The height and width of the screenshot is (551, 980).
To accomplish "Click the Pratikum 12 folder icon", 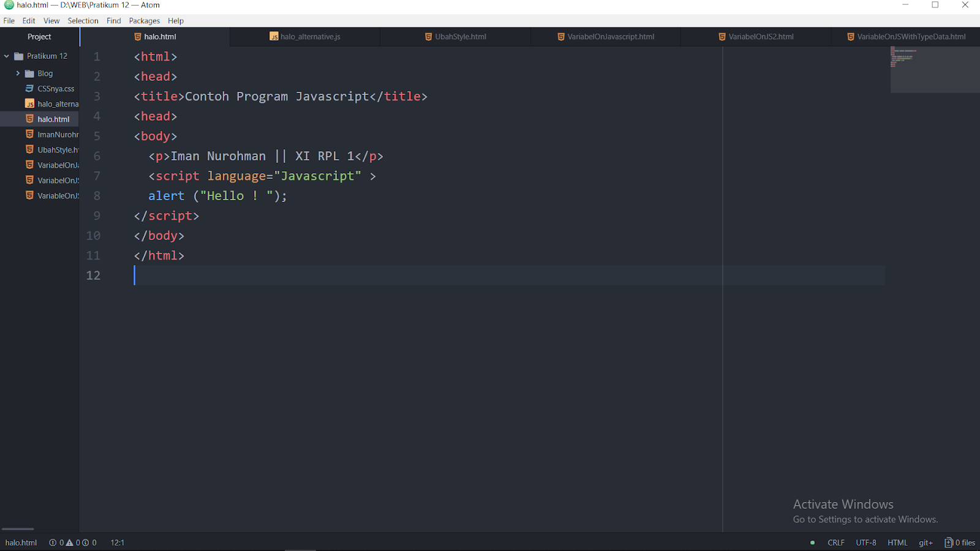I will tap(19, 56).
